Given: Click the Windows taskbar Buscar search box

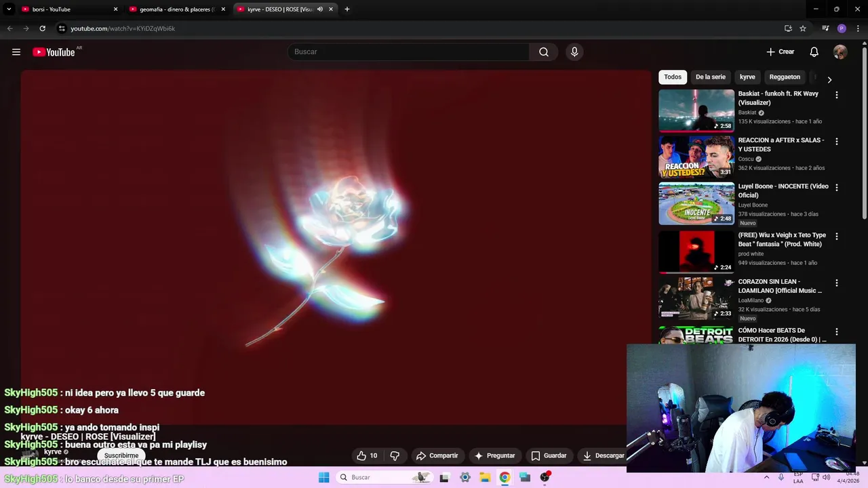Looking at the screenshot, I should (x=384, y=477).
